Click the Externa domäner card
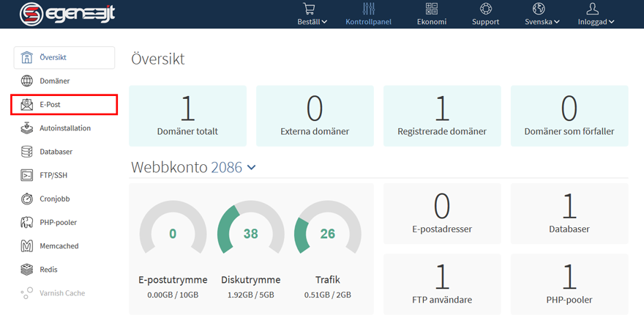The image size is (644, 332). [315, 116]
